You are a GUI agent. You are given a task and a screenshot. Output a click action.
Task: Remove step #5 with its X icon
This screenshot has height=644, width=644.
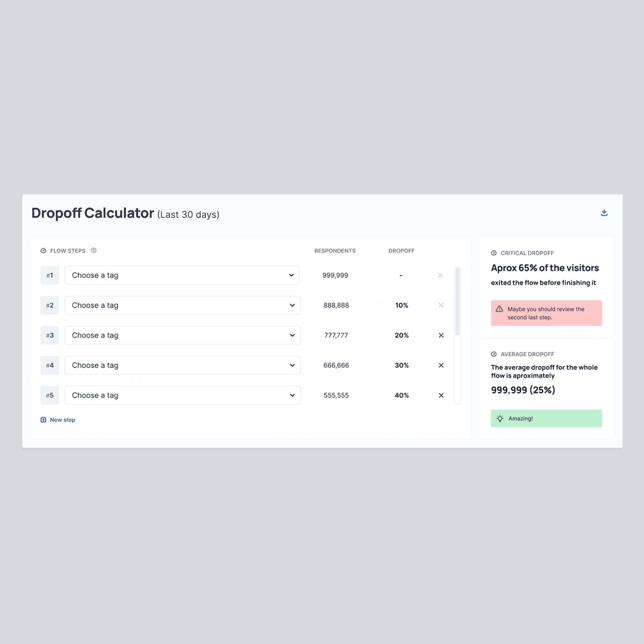[x=441, y=395]
